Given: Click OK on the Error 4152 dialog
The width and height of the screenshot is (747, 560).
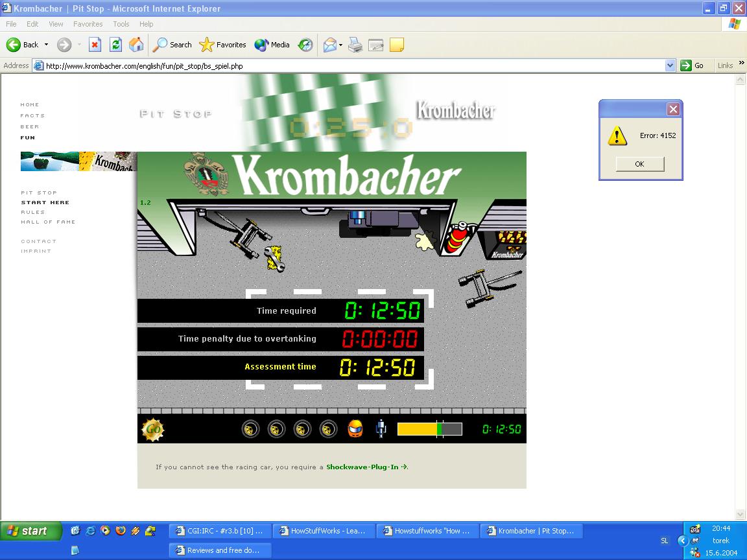Looking at the screenshot, I should (639, 164).
